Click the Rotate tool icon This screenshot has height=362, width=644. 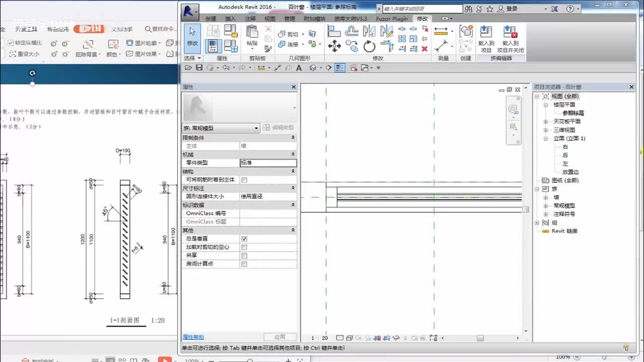(x=369, y=47)
